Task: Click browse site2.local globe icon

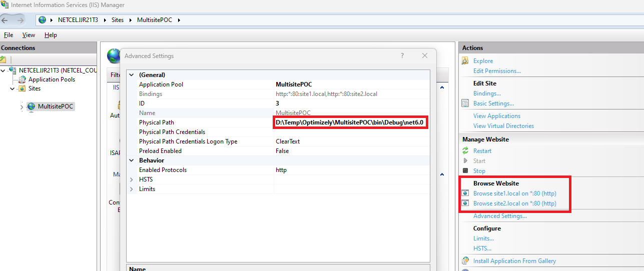Action: (465, 203)
